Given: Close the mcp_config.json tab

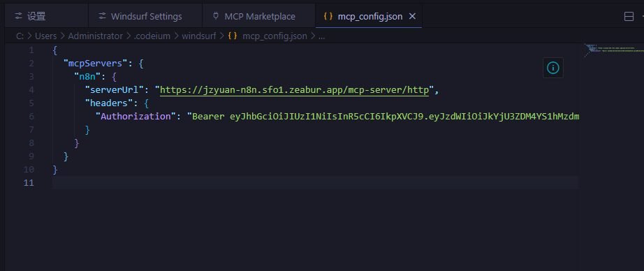Looking at the screenshot, I should click(x=413, y=17).
